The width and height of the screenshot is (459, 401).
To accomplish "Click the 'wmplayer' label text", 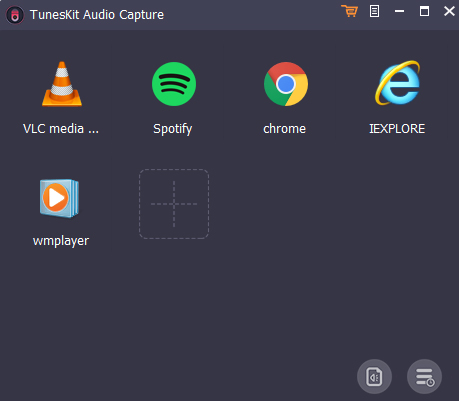I will [61, 241].
